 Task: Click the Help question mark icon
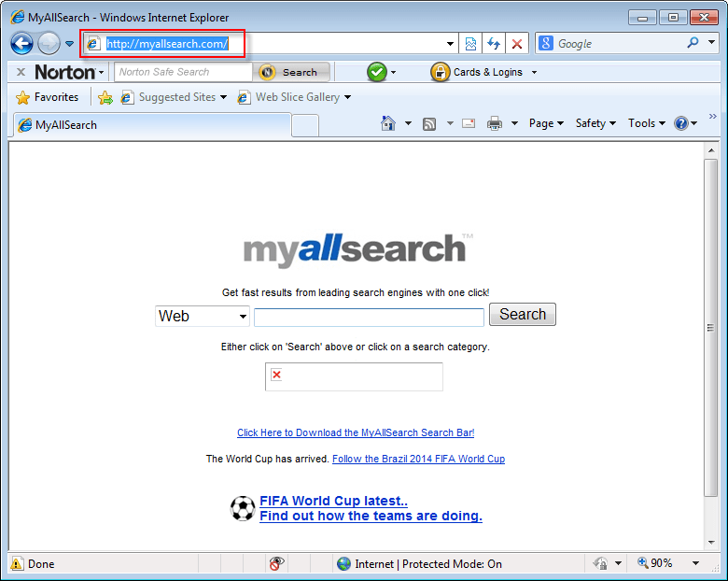(681, 123)
